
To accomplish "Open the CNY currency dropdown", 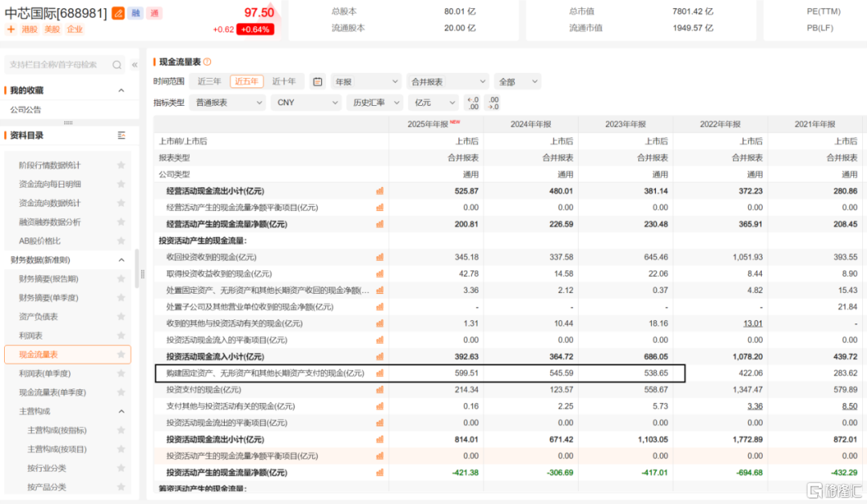I will pyautogui.click(x=307, y=103).
